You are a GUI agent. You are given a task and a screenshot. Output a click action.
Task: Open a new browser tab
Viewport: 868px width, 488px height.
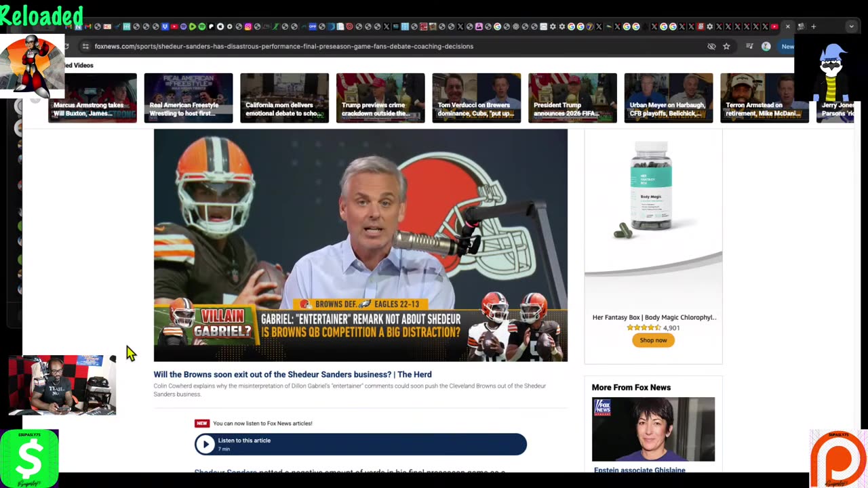pos(813,26)
